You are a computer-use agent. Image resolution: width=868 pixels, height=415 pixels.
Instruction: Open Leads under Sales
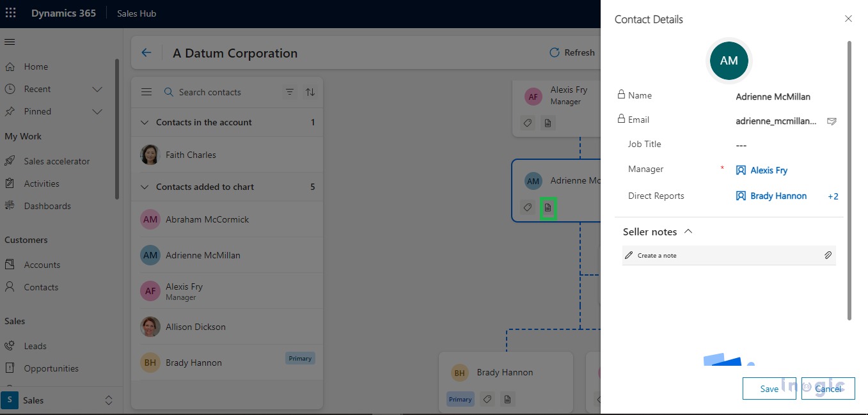click(35, 346)
